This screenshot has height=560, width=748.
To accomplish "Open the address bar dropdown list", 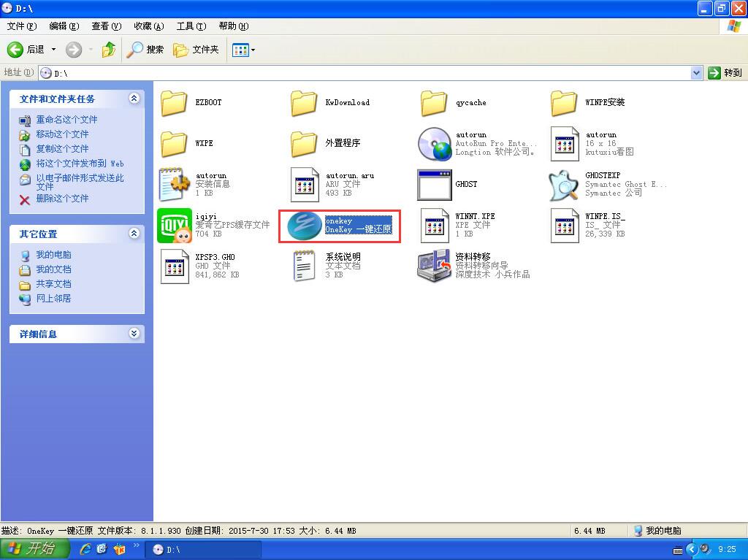I will (x=696, y=73).
